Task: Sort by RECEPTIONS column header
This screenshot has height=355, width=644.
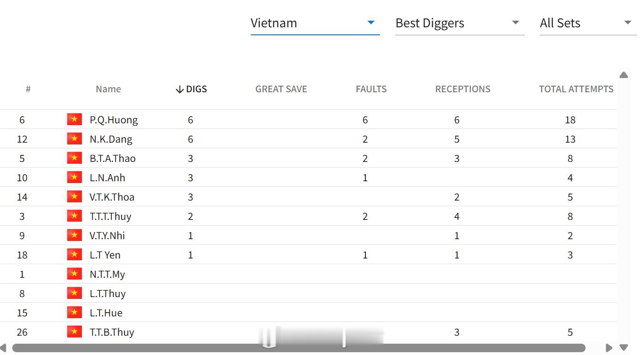Action: tap(462, 89)
